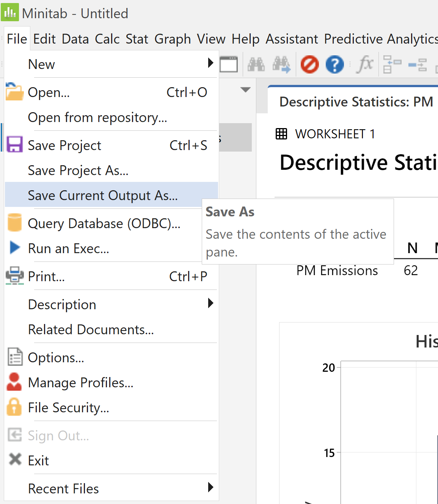Click the PM Emissions row label
The width and height of the screenshot is (438, 504).
[x=337, y=271]
